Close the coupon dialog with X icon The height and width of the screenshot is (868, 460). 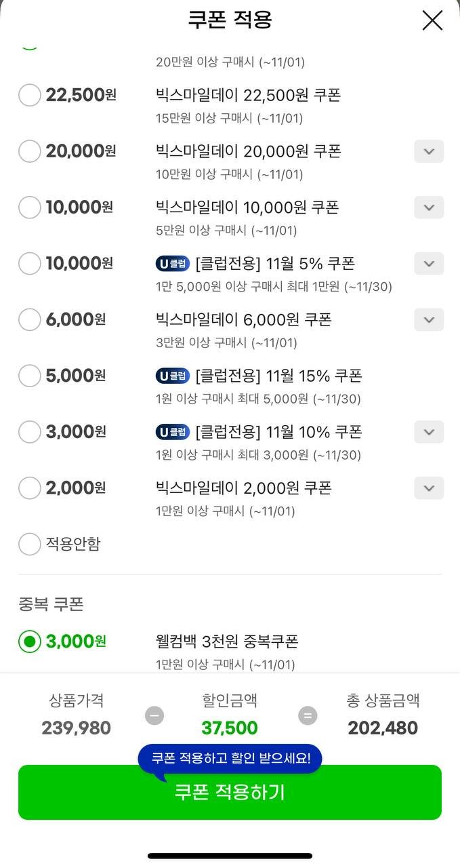pos(432,20)
